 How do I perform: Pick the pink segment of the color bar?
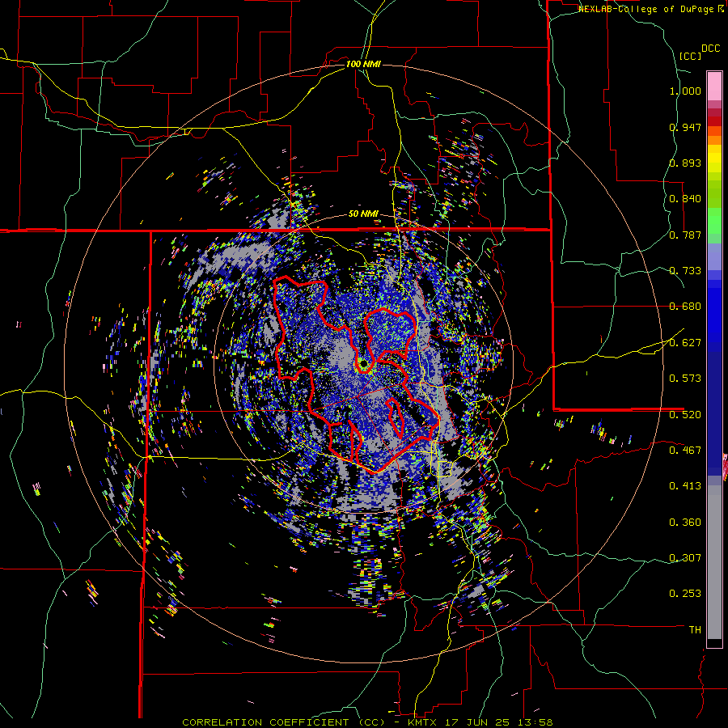[x=714, y=86]
